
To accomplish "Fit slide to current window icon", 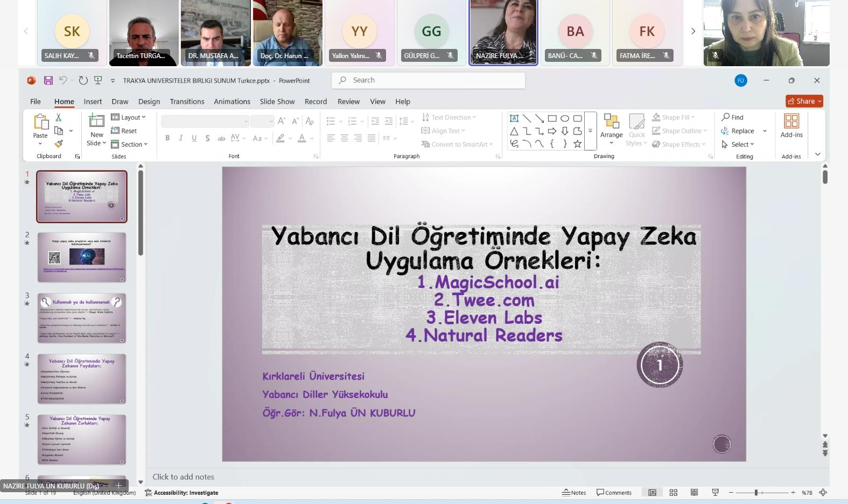I will coord(823,492).
